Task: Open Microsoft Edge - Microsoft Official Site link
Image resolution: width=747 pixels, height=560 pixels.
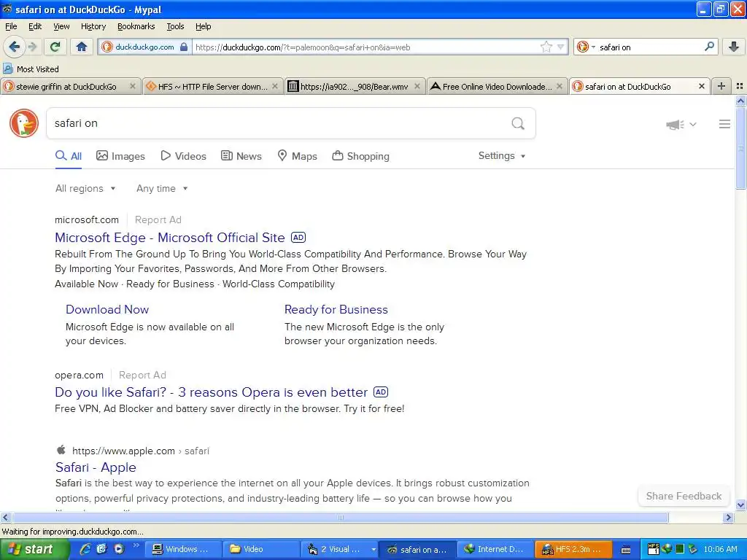Action: pyautogui.click(x=169, y=238)
